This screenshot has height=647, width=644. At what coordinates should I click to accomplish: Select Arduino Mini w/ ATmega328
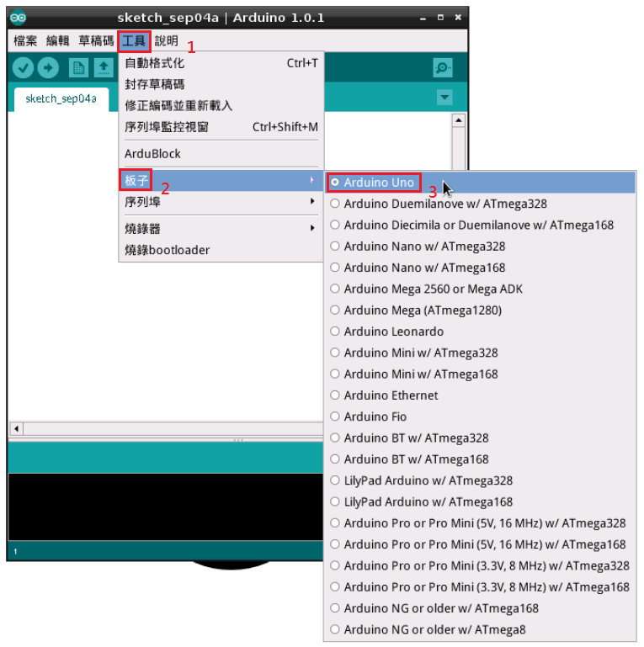(x=480, y=353)
